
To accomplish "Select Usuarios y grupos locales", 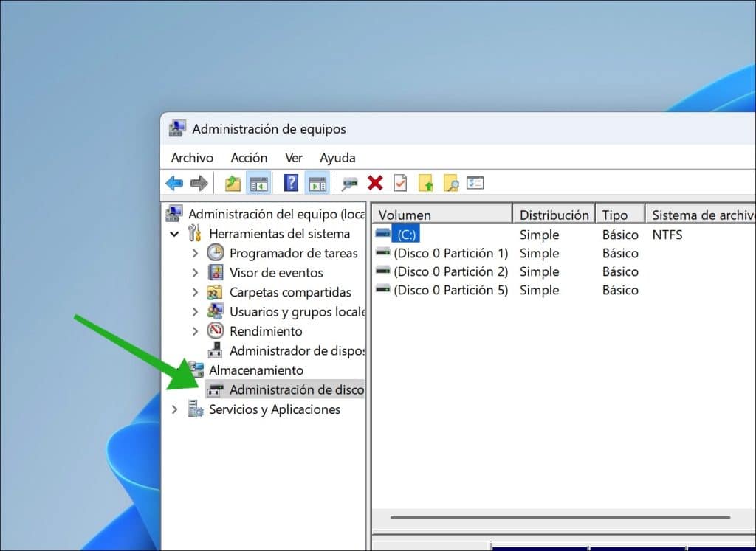I will [297, 311].
